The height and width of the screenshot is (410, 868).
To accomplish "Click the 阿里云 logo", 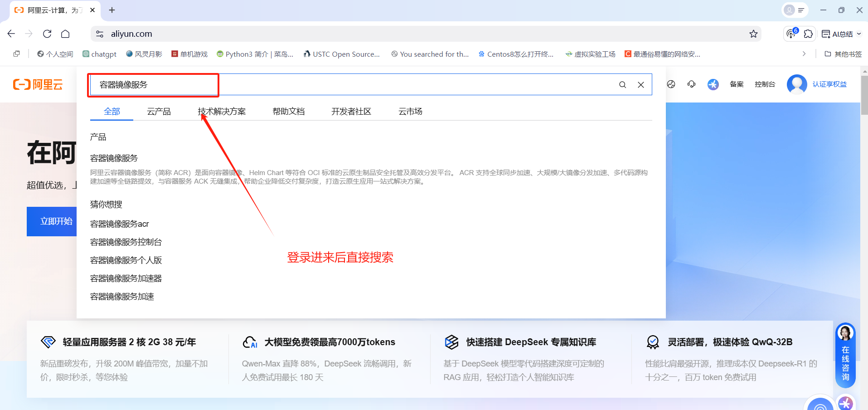I will [x=38, y=84].
